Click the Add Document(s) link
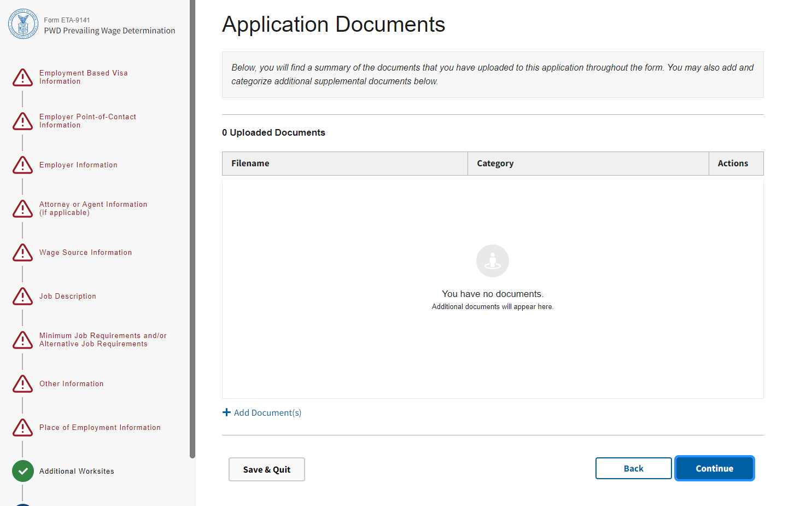 tap(267, 412)
